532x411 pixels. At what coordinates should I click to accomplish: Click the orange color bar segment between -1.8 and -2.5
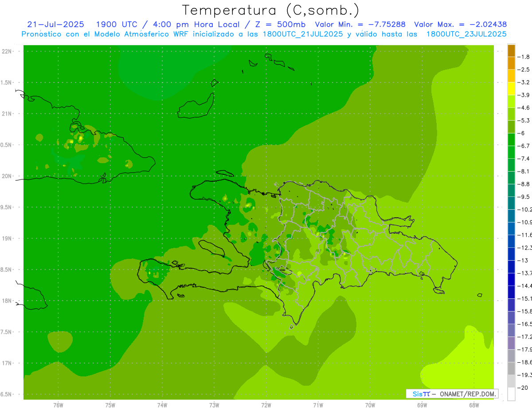tap(511, 63)
